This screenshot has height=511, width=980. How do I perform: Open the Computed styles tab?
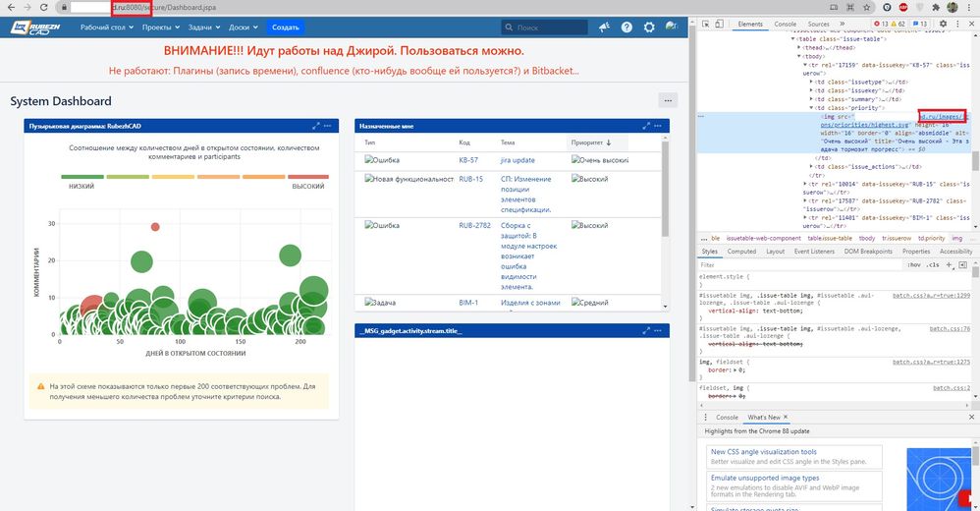(x=742, y=252)
